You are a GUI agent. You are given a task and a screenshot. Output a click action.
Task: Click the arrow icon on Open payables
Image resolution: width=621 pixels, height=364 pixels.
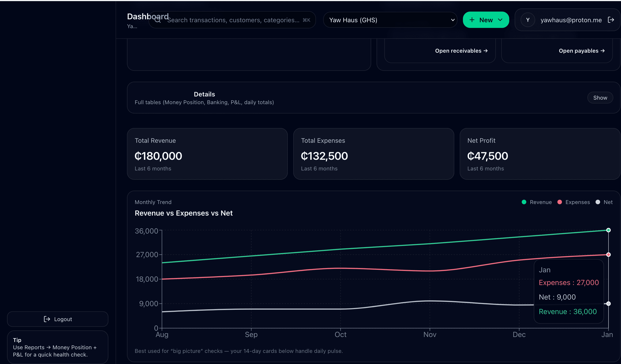[x=603, y=51]
